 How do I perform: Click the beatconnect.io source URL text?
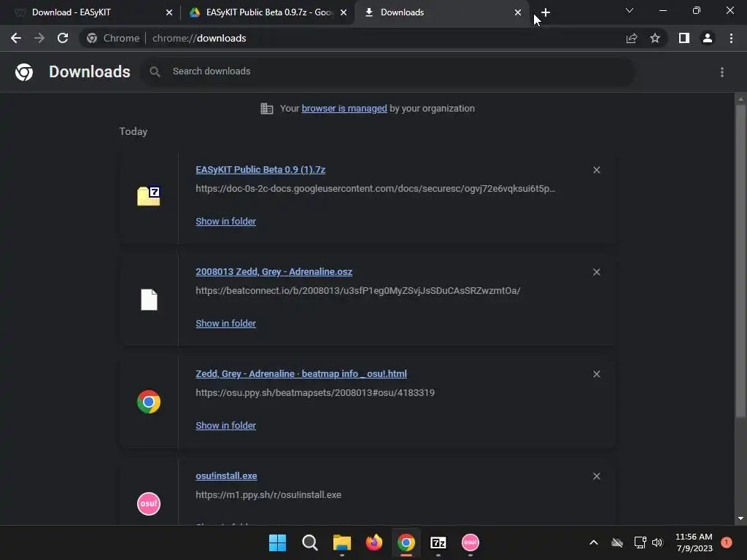(x=357, y=290)
